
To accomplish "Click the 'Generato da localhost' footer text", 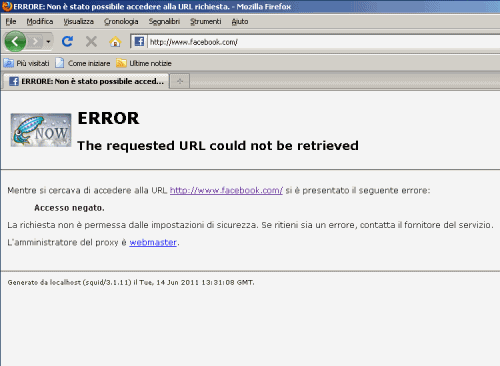I will 131,283.
